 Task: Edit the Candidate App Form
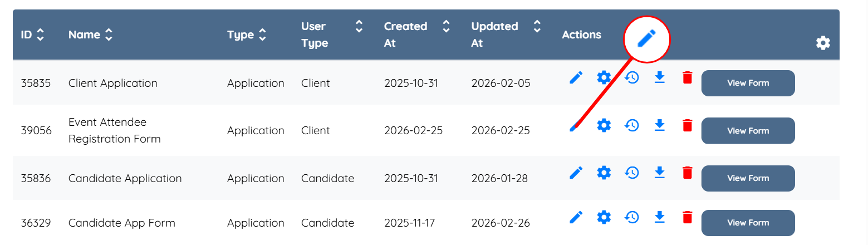(x=576, y=217)
